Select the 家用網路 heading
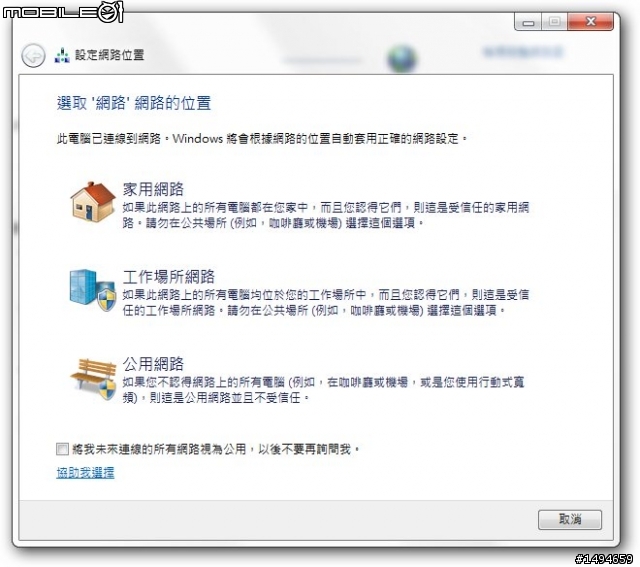Image resolution: width=640 pixels, height=567 pixels. pos(153,189)
